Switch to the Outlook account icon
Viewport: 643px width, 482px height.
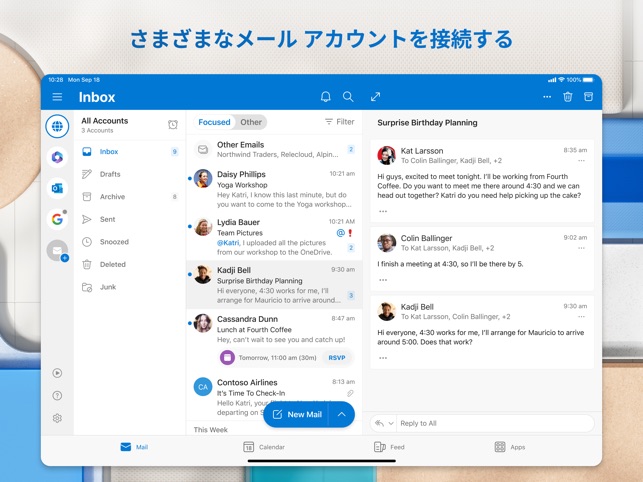click(57, 188)
